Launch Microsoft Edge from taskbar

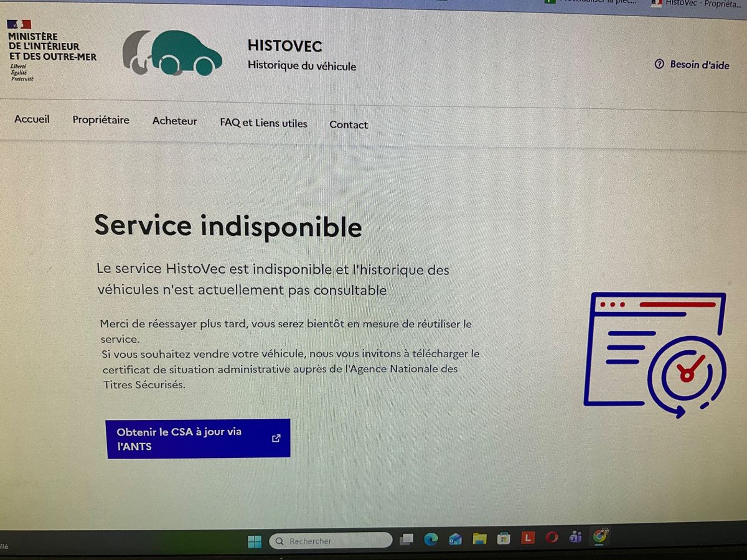pos(431,539)
